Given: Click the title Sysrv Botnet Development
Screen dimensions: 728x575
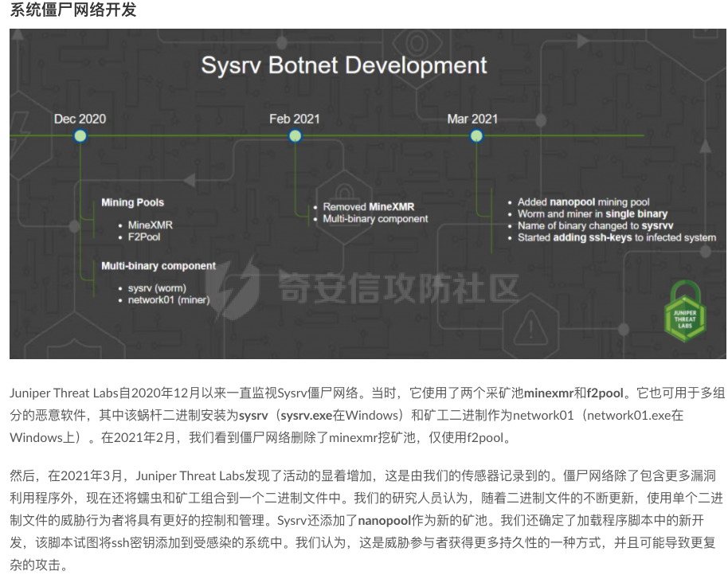Looking at the screenshot, I should tap(344, 65).
